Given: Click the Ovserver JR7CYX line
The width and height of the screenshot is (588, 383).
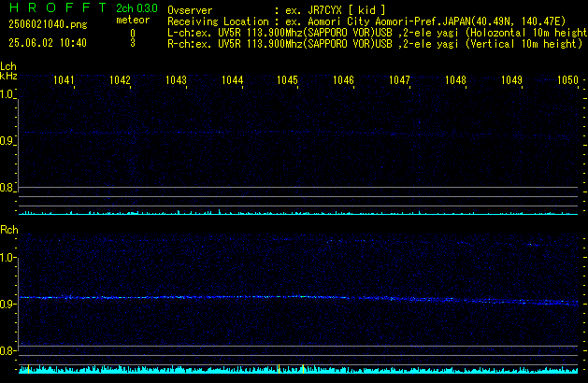Looking at the screenshot, I should 277,10.
